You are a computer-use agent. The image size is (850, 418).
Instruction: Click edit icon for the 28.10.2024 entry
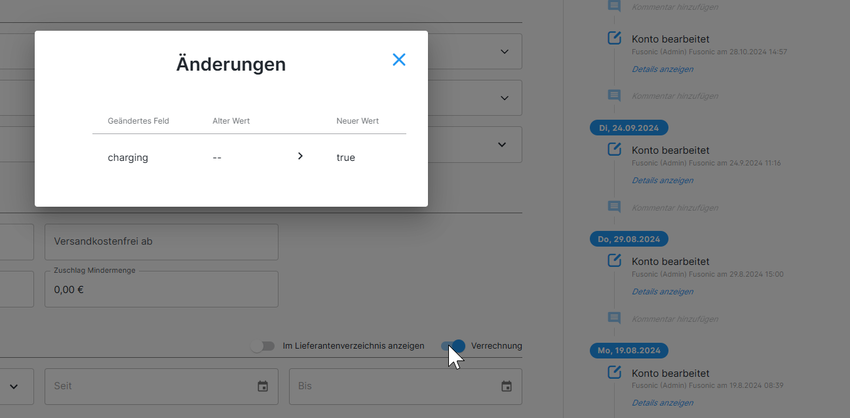pyautogui.click(x=614, y=39)
